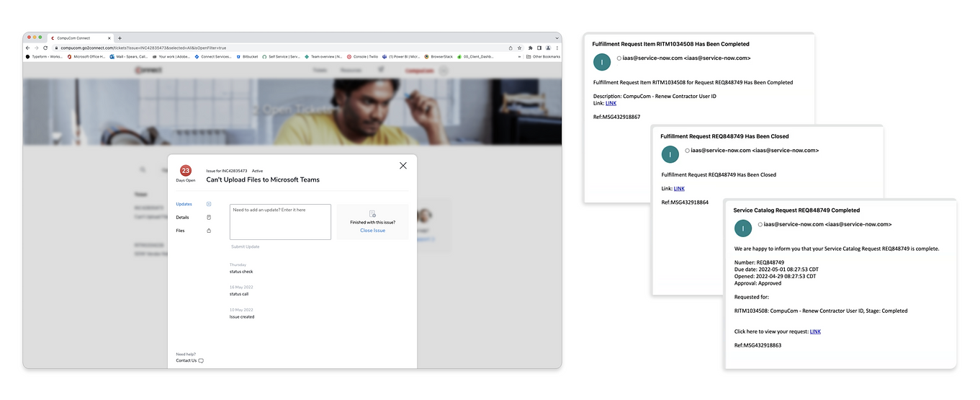Click the document icon above Finished with this issue
The width and height of the screenshot is (980, 400).
[x=372, y=214]
